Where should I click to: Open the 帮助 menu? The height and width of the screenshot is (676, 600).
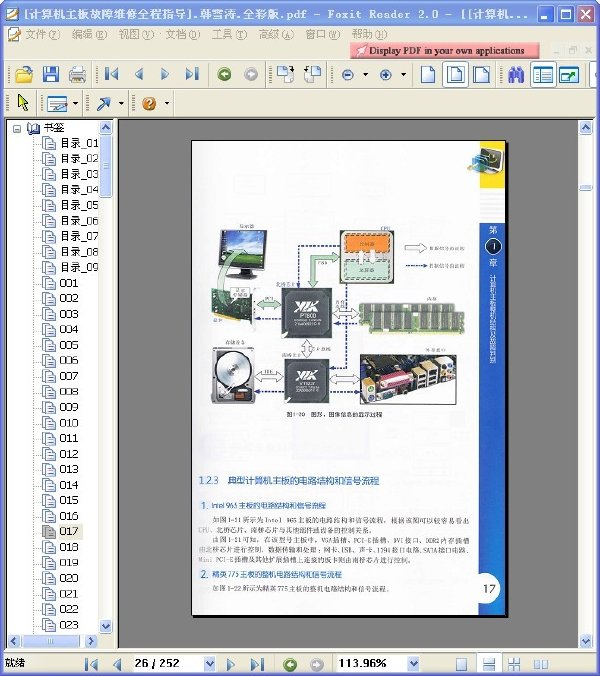click(369, 34)
